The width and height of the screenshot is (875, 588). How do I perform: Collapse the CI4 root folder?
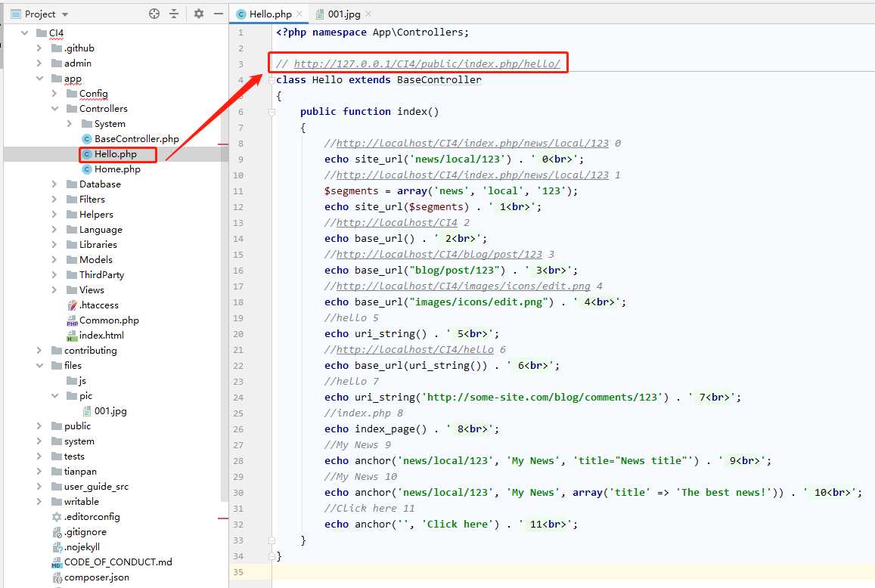(x=24, y=33)
